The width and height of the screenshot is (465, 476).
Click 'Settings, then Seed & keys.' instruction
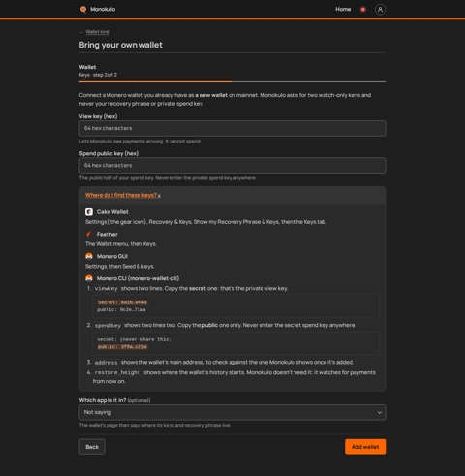point(120,267)
